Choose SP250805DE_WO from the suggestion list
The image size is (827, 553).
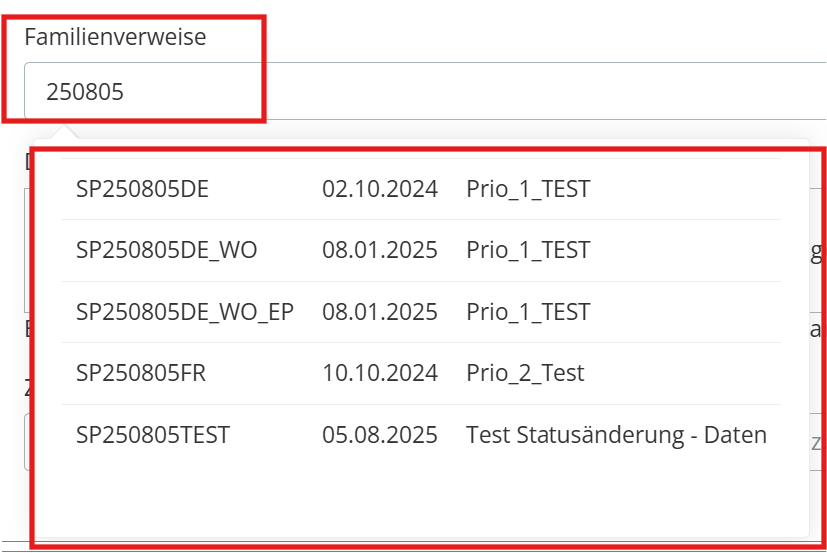(x=421, y=250)
